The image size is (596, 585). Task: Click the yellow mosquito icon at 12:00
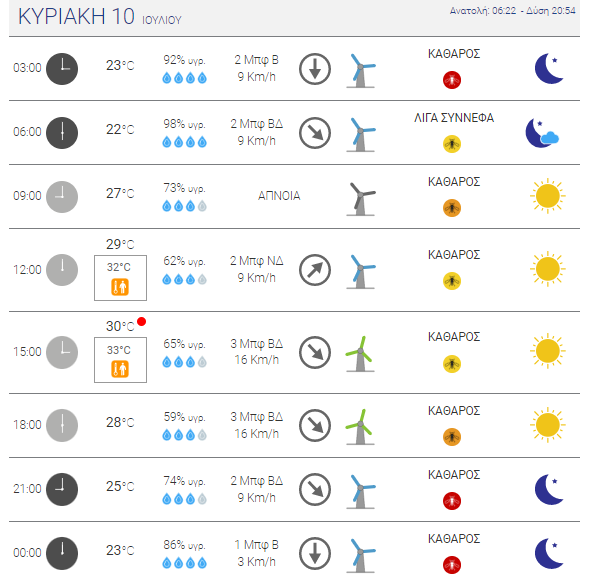coord(452,281)
